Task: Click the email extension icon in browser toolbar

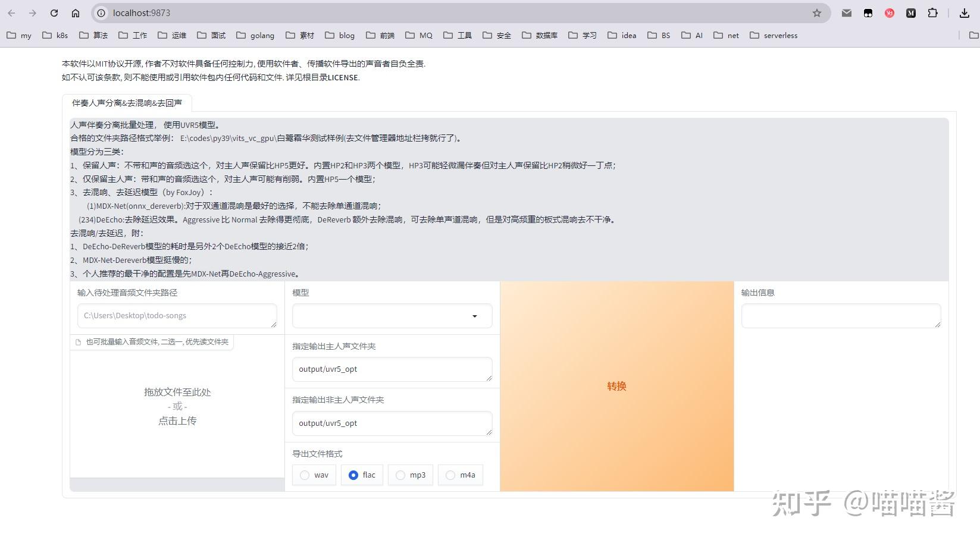Action: pyautogui.click(x=846, y=12)
